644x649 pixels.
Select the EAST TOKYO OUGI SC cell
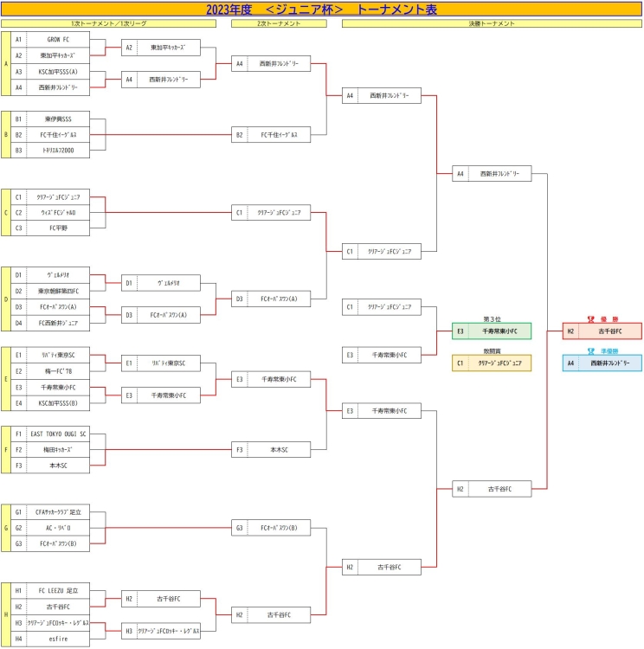[58, 434]
